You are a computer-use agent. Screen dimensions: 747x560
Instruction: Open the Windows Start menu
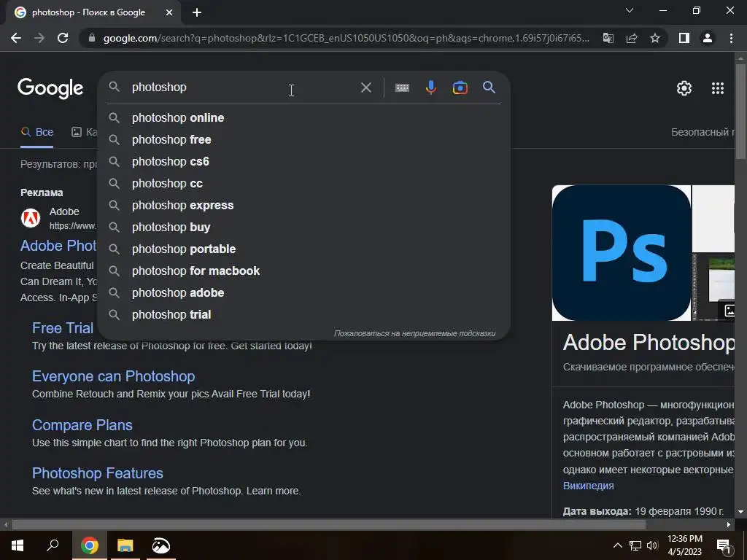tap(18, 545)
